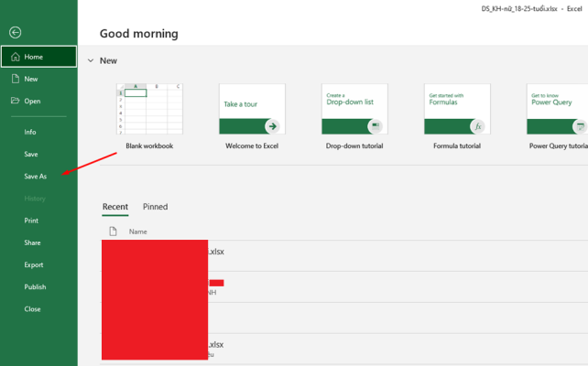Click the Open folder icon in sidebar
This screenshot has height=366, width=588.
point(15,101)
